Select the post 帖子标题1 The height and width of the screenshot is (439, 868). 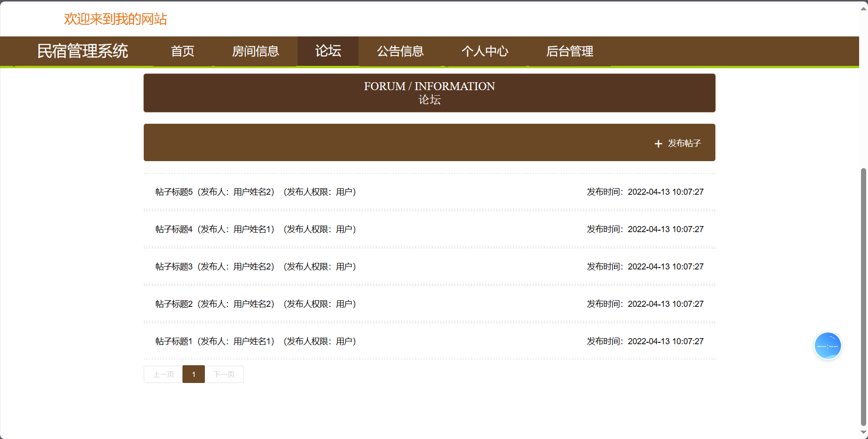click(x=174, y=341)
